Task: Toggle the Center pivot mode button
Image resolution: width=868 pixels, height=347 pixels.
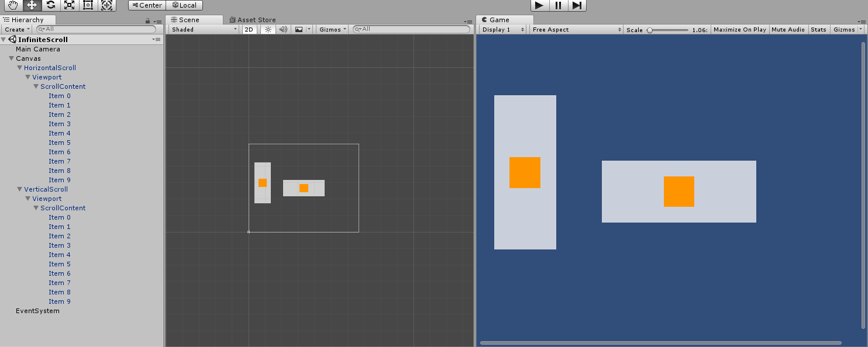Action: pos(147,5)
